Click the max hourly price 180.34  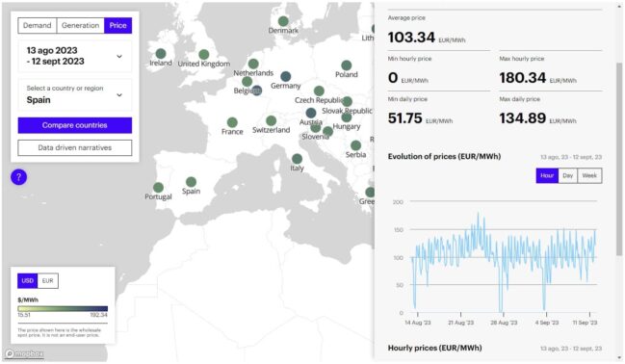[x=523, y=78]
